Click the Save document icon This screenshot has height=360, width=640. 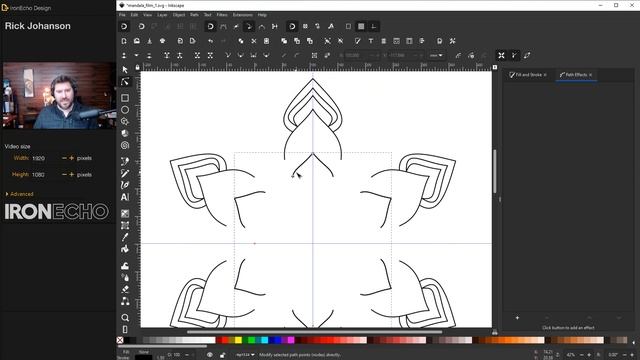pyautogui.click(x=149, y=41)
